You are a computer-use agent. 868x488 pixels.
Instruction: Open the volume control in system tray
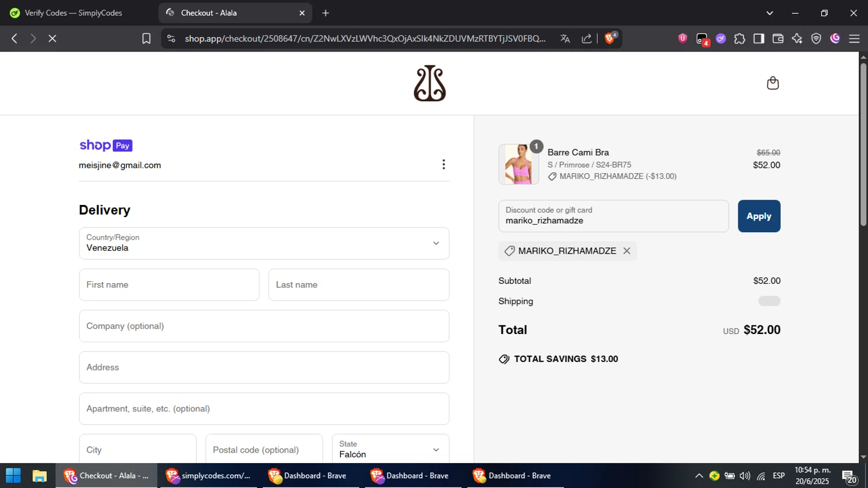(x=745, y=476)
